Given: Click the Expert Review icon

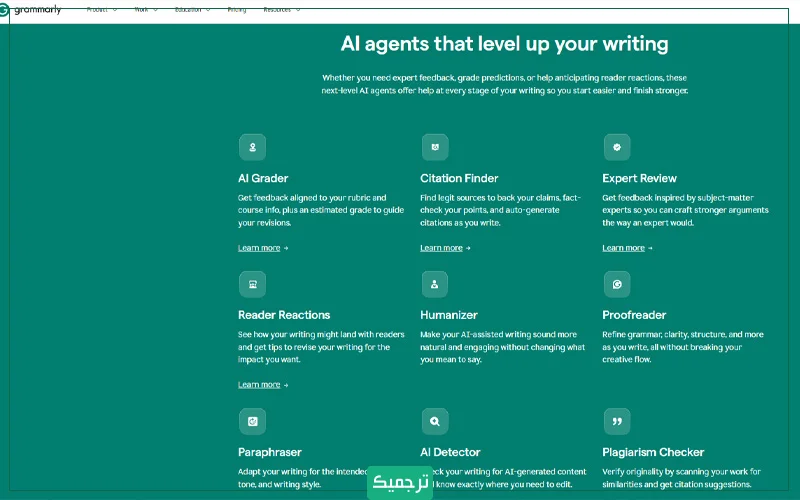Looking at the screenshot, I should coord(617,147).
